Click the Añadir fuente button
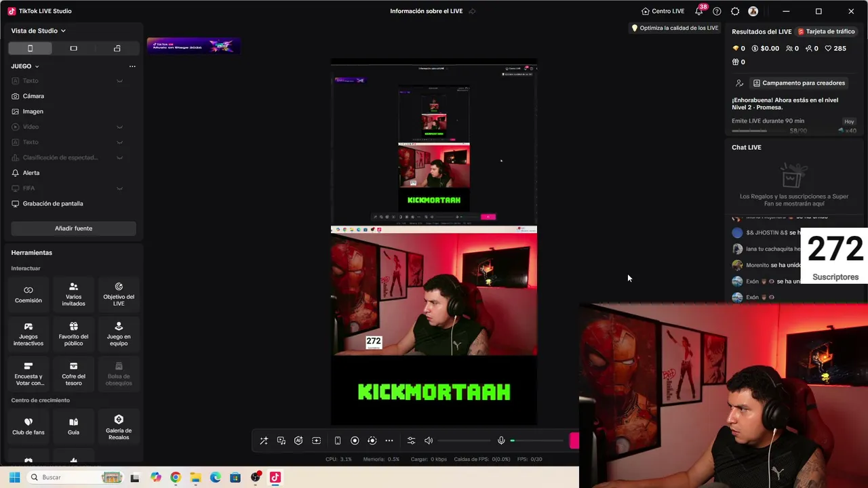The width and height of the screenshot is (868, 488). tap(73, 228)
